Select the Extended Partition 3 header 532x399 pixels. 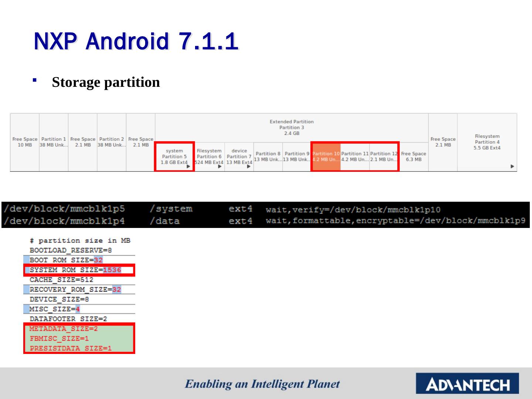tap(291, 127)
